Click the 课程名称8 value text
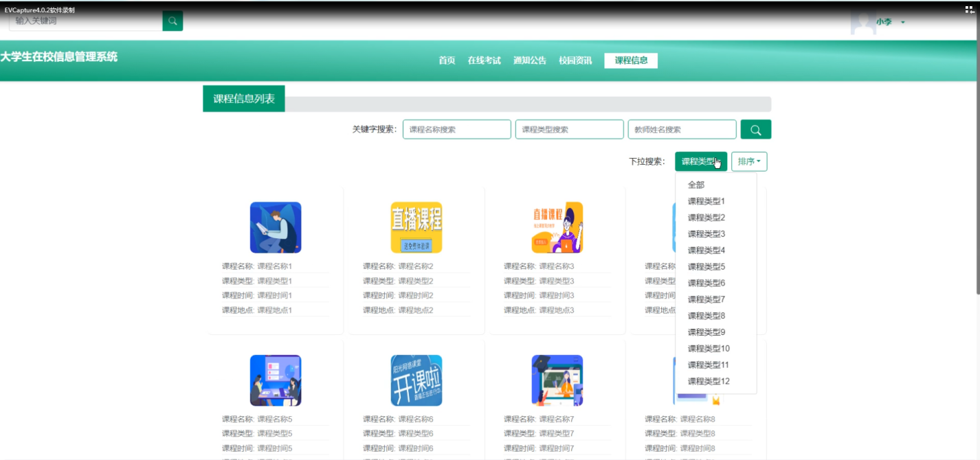The height and width of the screenshot is (460, 980). click(698, 419)
